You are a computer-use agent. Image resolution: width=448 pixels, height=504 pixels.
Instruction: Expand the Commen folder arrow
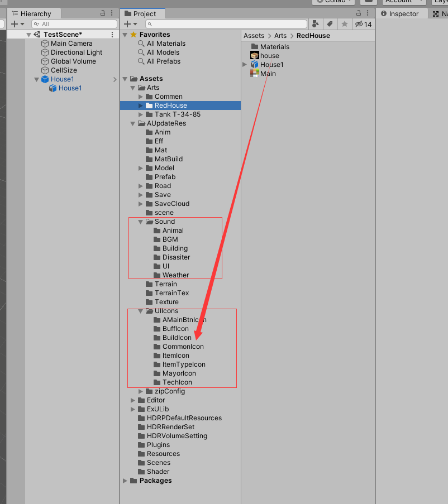(141, 97)
